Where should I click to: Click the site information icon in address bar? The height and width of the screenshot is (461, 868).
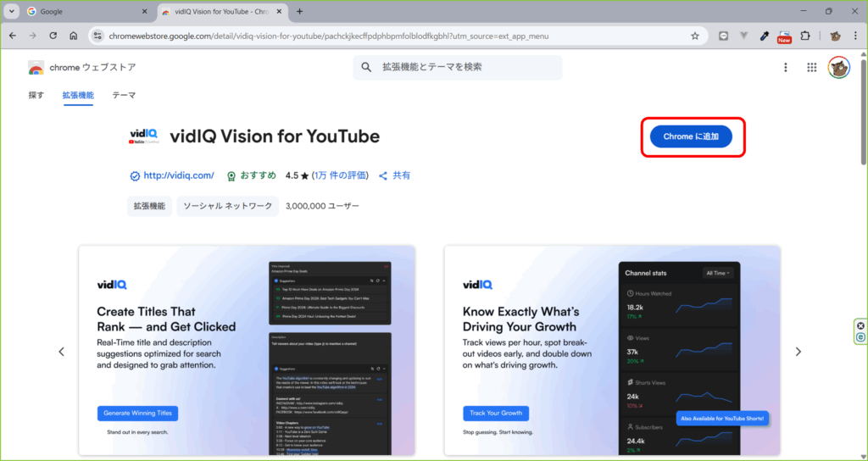(97, 36)
